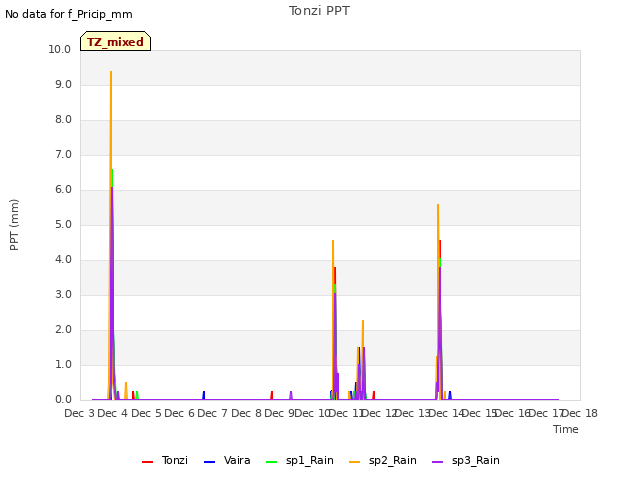Click the purple sp3_Rain legend color marker

click(x=438, y=462)
